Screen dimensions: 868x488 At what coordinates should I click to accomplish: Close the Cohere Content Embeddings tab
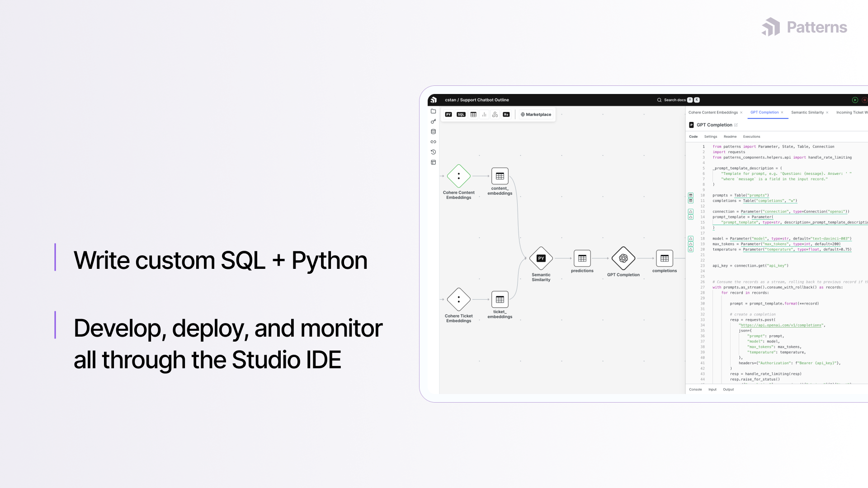pos(741,113)
